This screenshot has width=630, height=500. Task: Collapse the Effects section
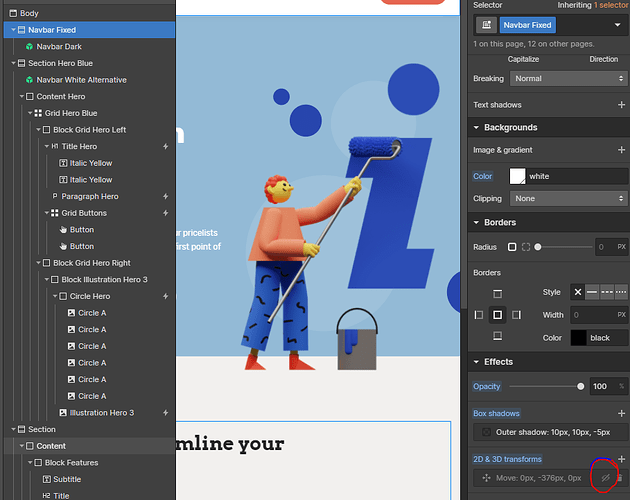476,362
